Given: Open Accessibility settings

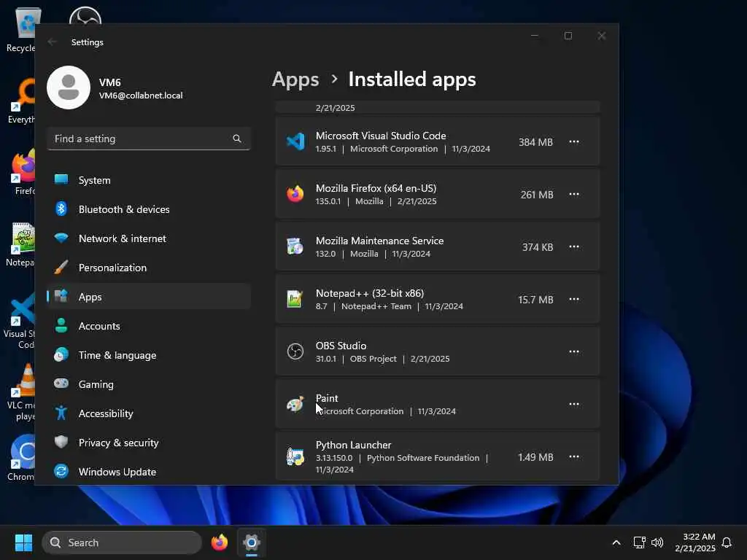Looking at the screenshot, I should click(x=149, y=413).
